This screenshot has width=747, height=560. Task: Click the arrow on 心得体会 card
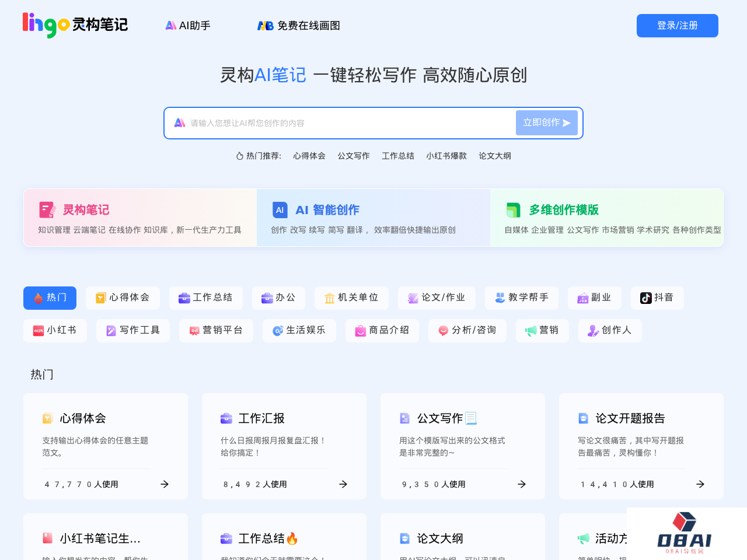[x=165, y=484]
